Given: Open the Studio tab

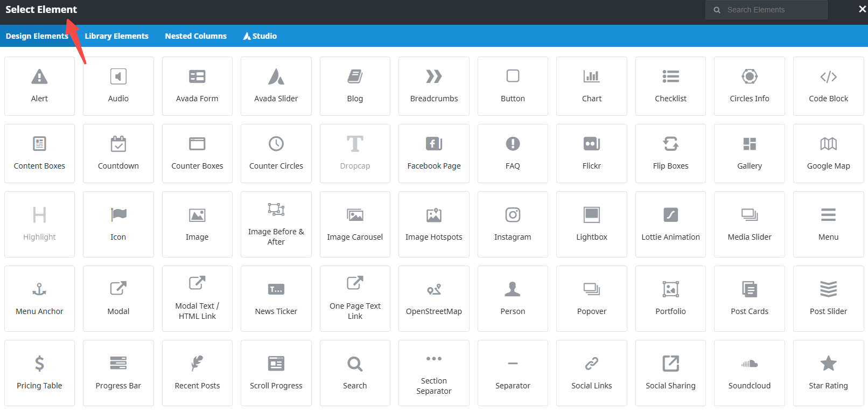Looking at the screenshot, I should [x=260, y=36].
